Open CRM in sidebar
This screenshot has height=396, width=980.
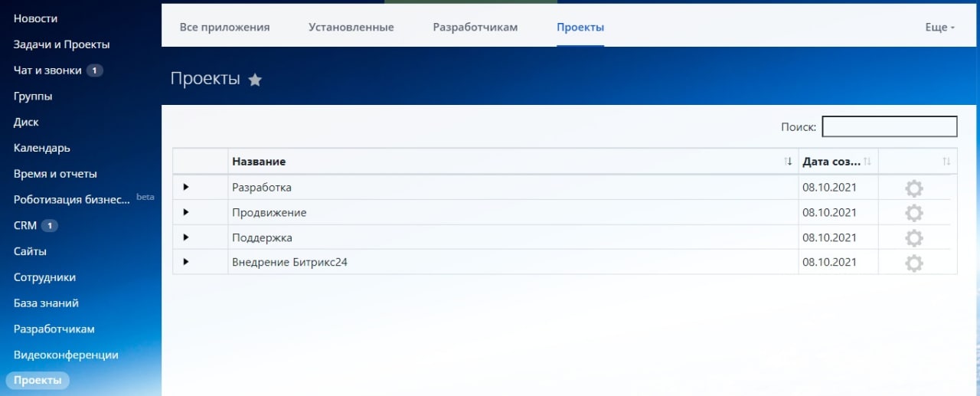(25, 226)
